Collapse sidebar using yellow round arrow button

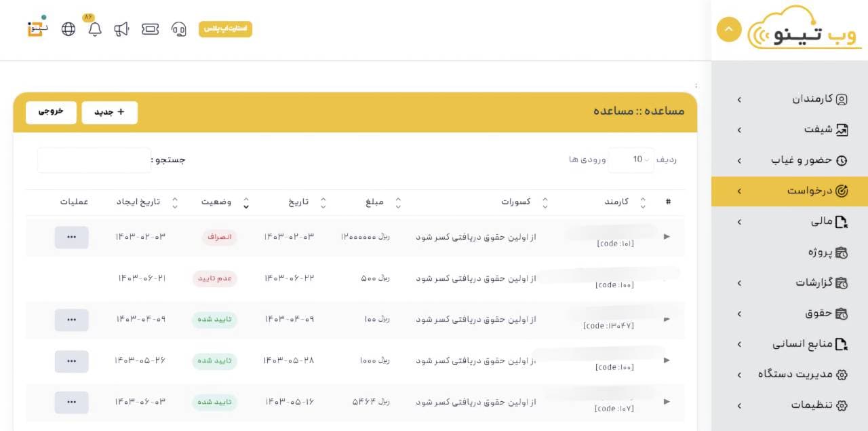point(729,30)
